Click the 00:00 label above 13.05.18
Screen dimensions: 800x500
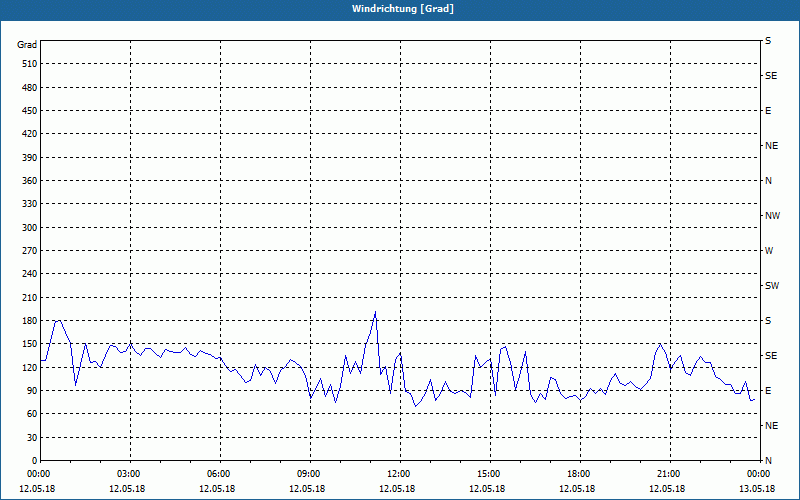tap(760, 474)
